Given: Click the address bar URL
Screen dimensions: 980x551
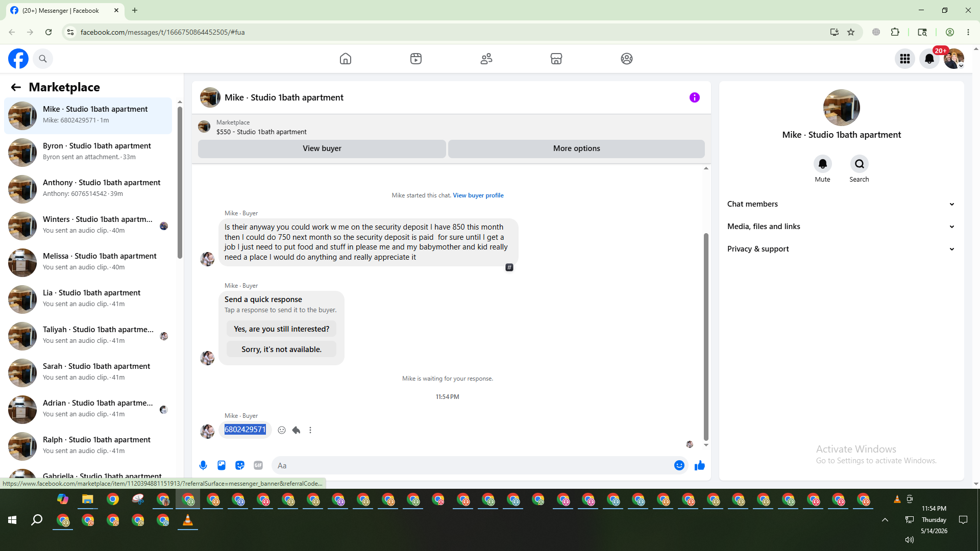Looking at the screenshot, I should coord(162,32).
